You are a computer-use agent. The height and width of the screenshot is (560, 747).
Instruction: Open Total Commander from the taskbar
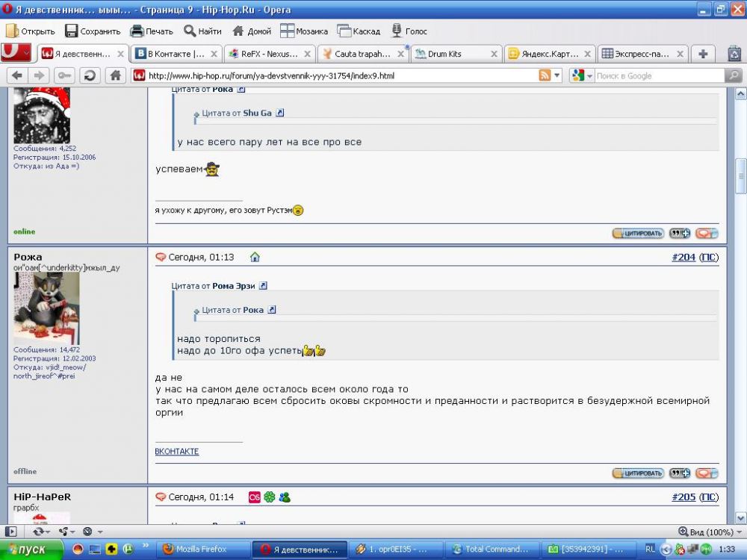click(491, 549)
